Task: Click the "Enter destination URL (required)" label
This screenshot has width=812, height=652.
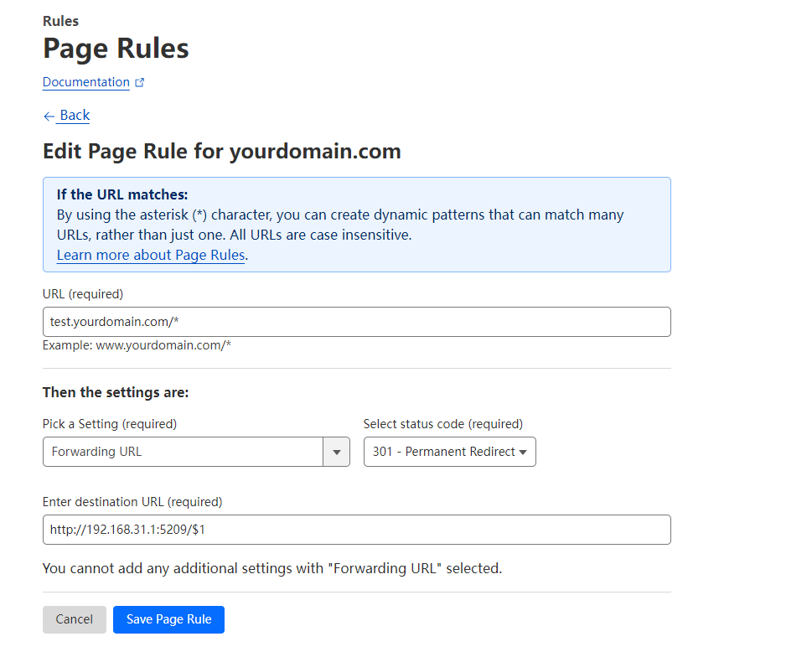Action: 132,502
